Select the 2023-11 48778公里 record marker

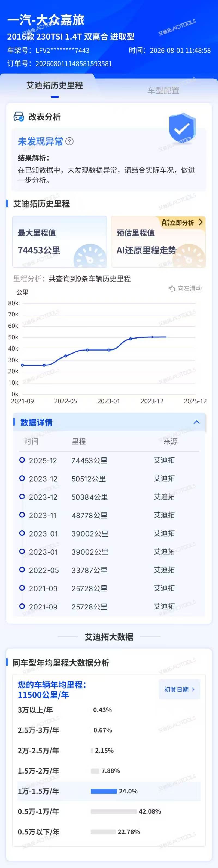22,515
